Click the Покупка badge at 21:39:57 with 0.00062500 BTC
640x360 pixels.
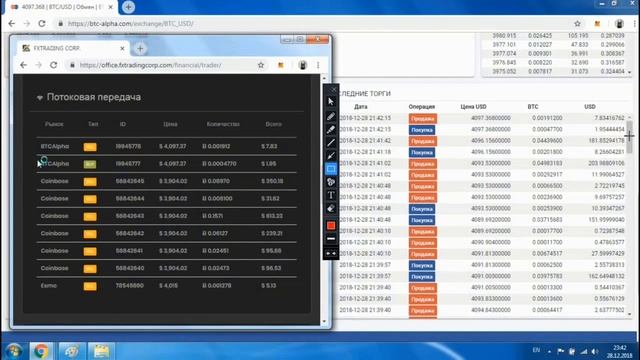422,265
